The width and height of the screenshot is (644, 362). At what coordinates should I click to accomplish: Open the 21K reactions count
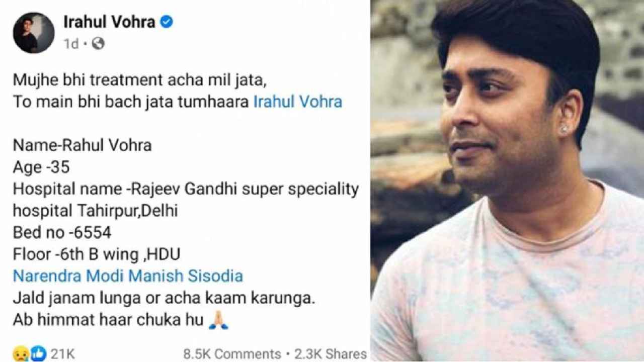[x=62, y=354]
